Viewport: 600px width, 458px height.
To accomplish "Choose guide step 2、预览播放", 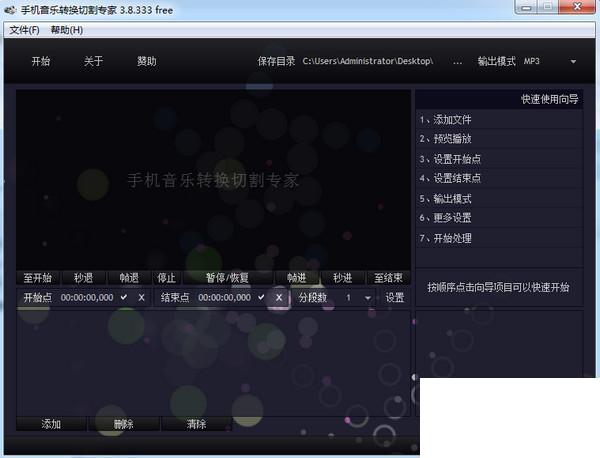I will coord(499,139).
